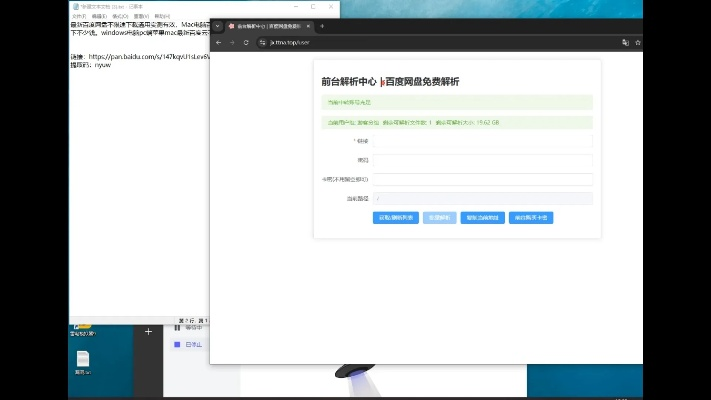
Task: Close the Notepad window
Action: coord(331,7)
